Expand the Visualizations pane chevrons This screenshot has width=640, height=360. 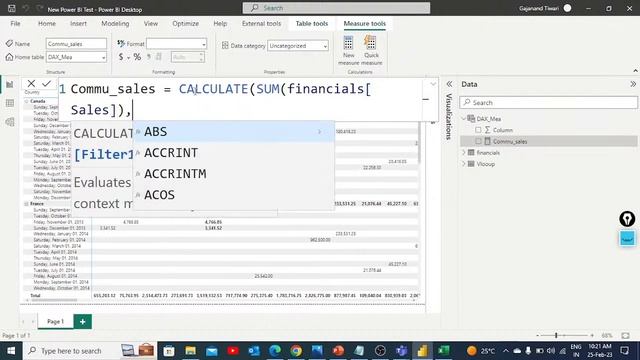point(449,84)
